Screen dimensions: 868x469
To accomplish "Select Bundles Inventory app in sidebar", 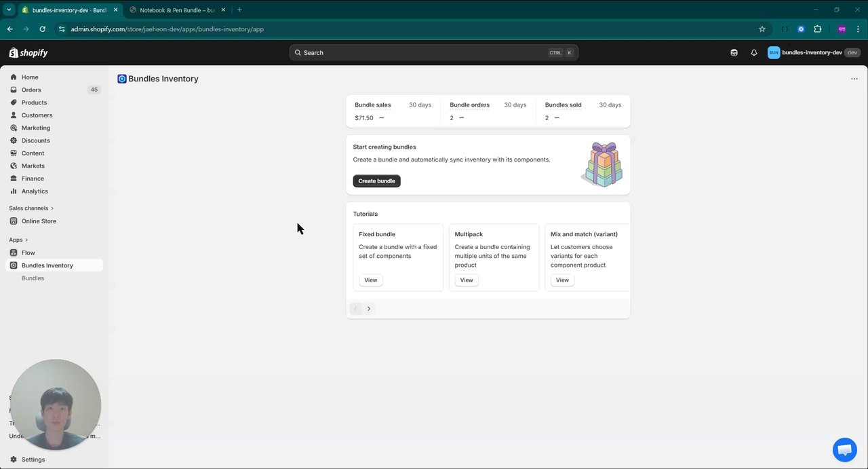I will pyautogui.click(x=54, y=265).
